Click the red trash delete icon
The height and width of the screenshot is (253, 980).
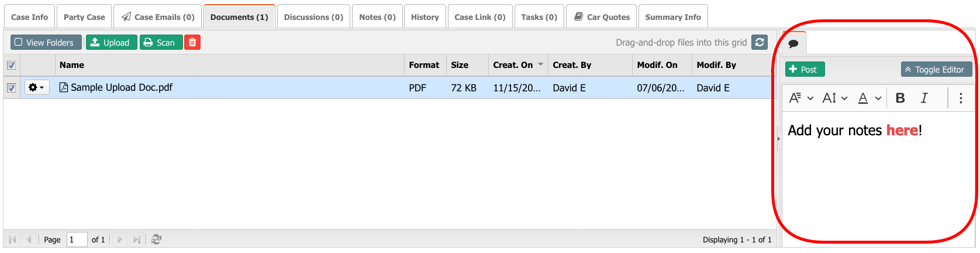192,42
